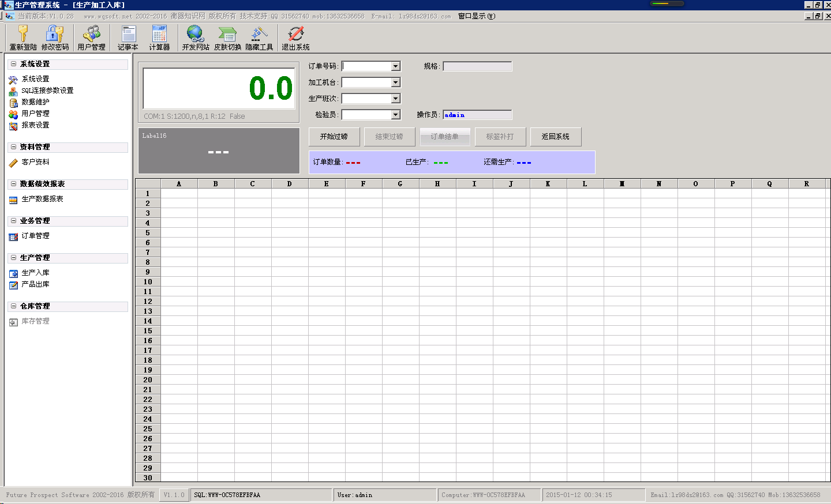
Task: Click the 订单数量 label
Action: [328, 162]
